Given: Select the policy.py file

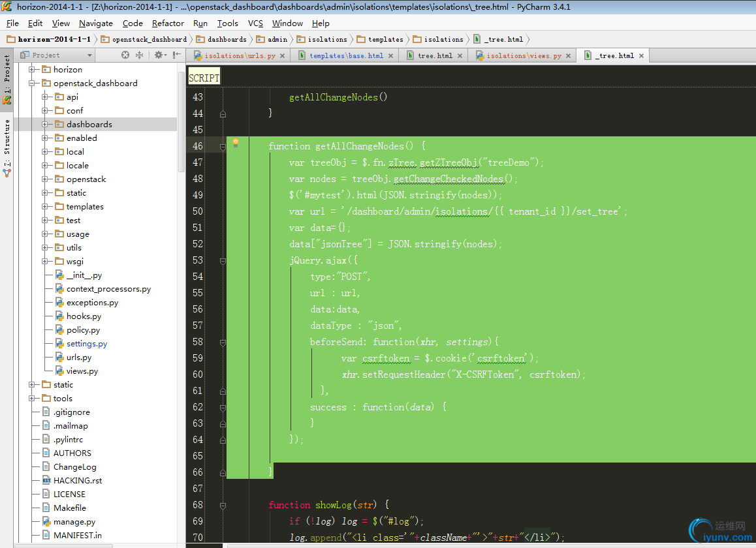Looking at the screenshot, I should tap(83, 330).
